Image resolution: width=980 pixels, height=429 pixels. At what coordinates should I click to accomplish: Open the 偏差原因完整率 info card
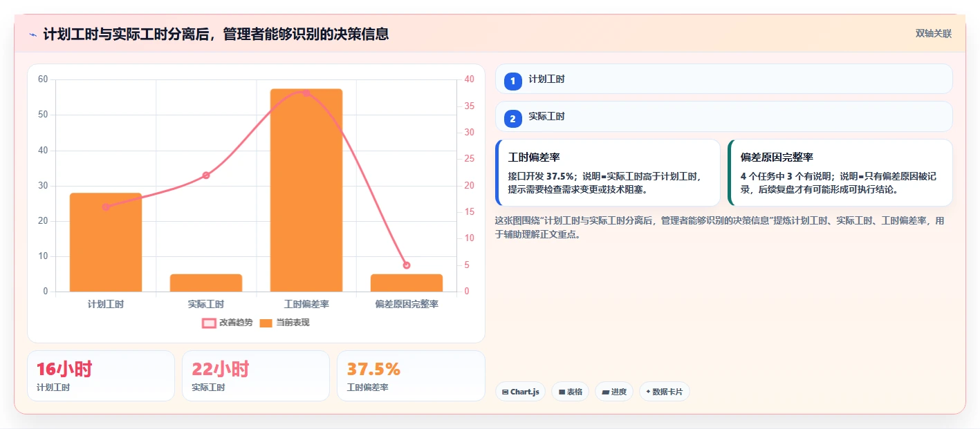(x=840, y=173)
